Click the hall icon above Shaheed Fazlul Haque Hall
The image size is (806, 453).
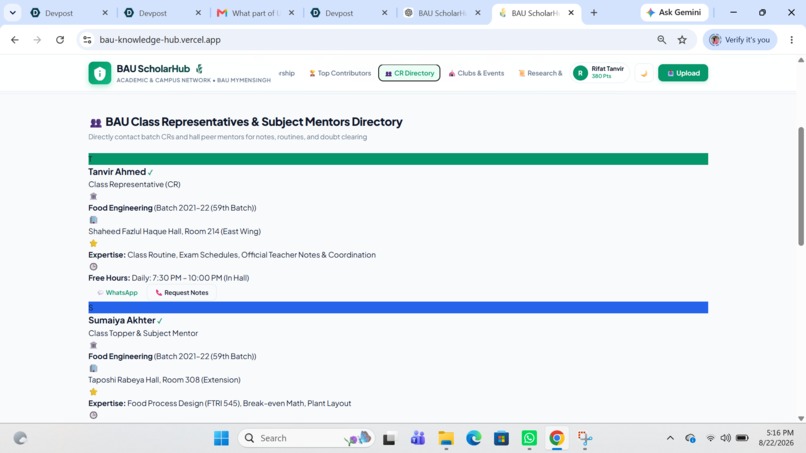coord(93,220)
